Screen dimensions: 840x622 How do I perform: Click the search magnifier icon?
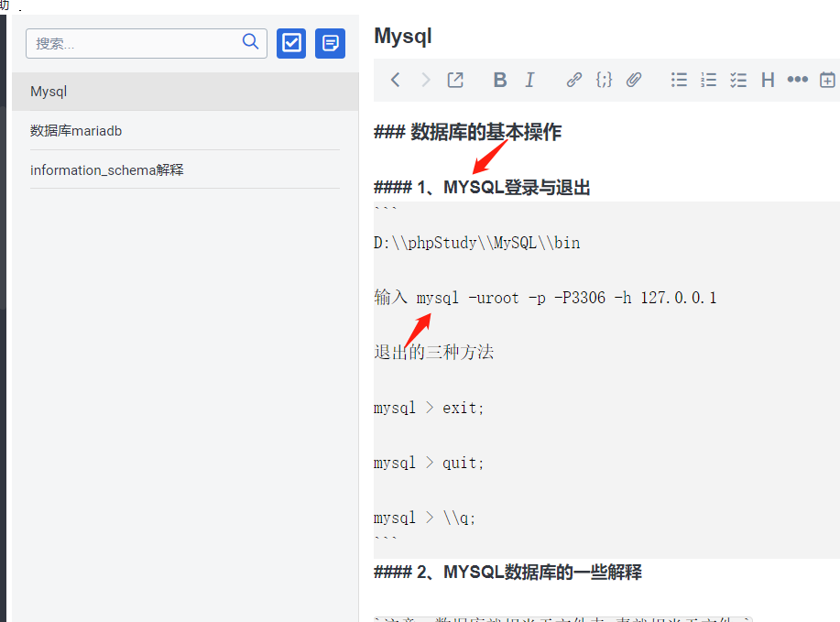tap(250, 42)
